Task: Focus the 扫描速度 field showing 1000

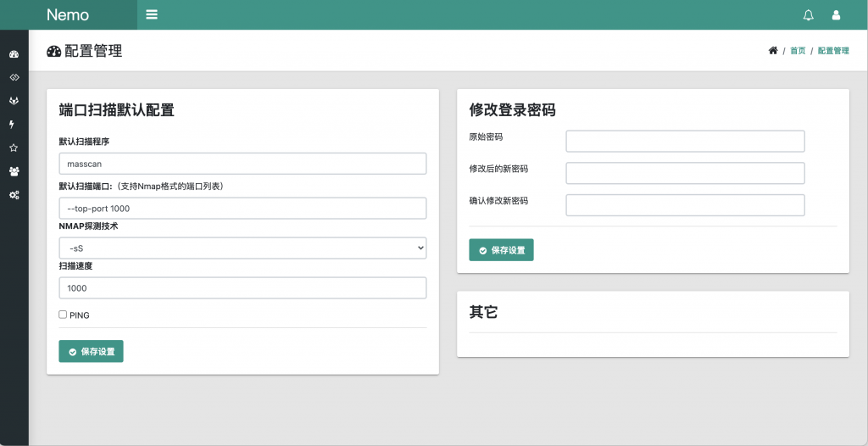Action: (242, 288)
